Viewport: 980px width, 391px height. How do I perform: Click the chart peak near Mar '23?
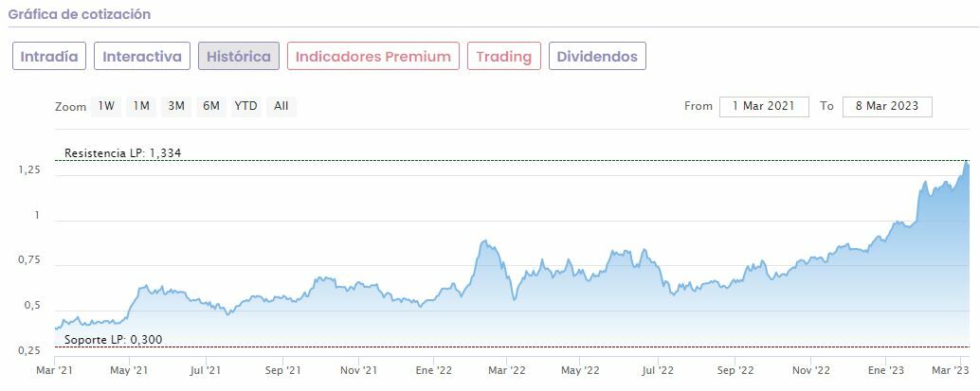point(967,163)
